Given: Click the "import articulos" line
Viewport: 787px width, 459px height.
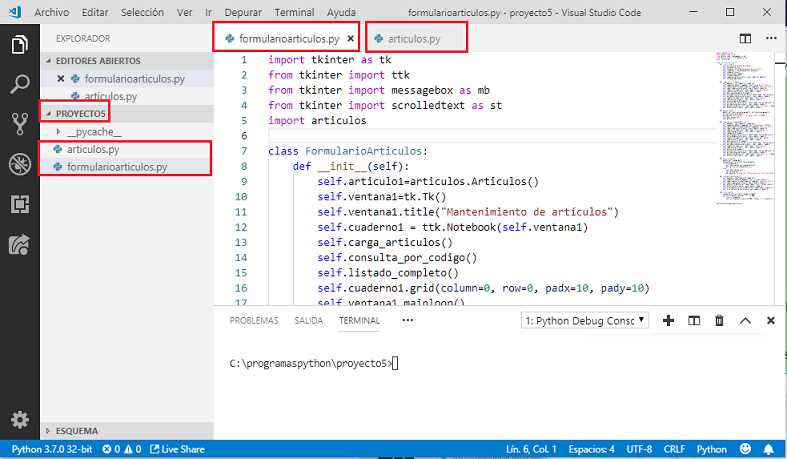Looking at the screenshot, I should 317,120.
